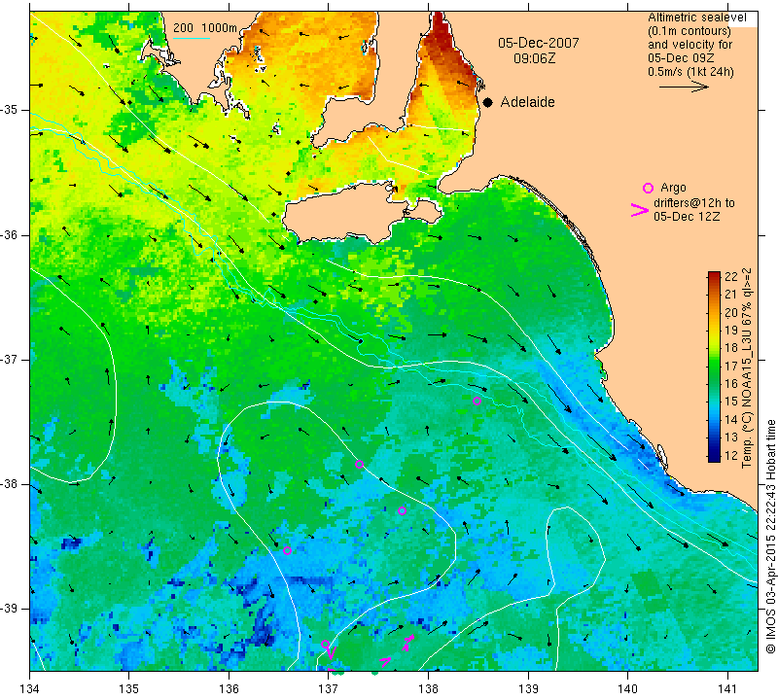This screenshot has width=778, height=700.
Task: Click the green 17 degree band of colour bar
Action: 714,366
